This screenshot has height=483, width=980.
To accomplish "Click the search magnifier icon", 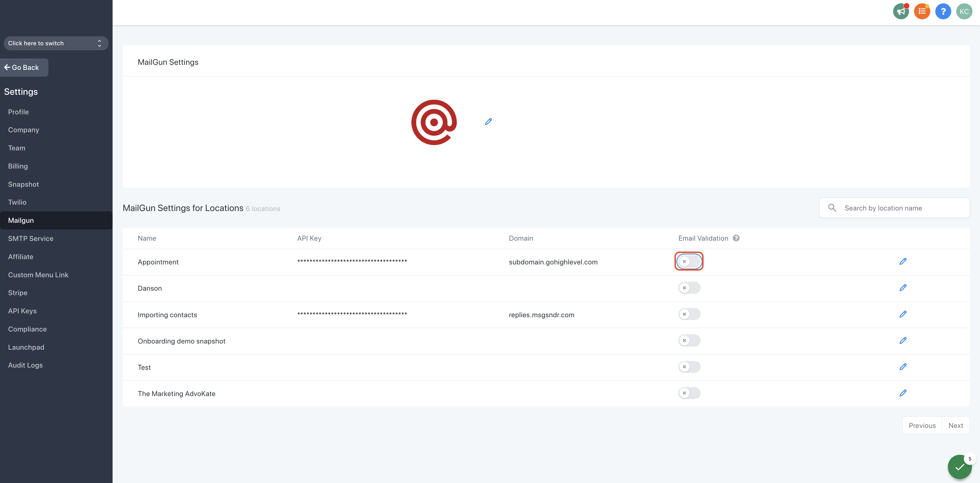I will 832,208.
